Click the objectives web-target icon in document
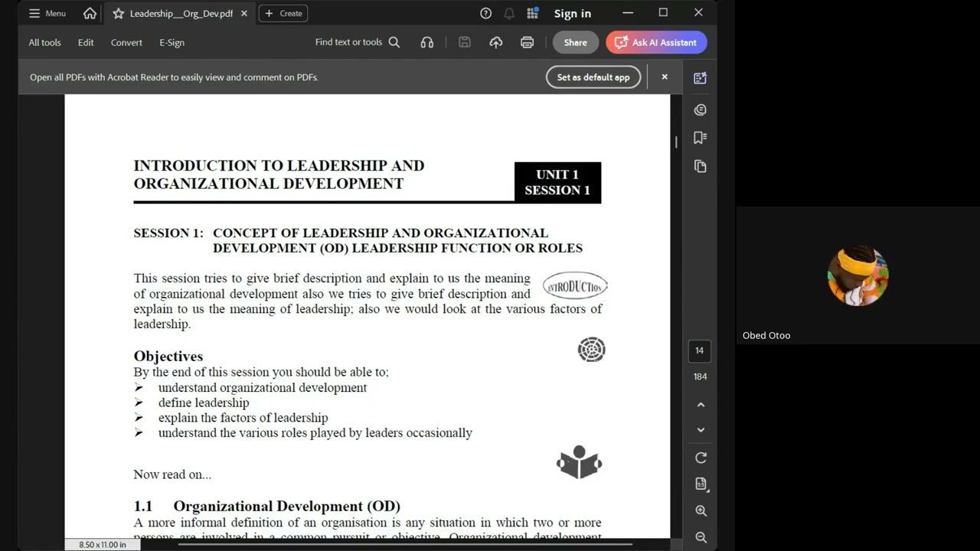This screenshot has height=551, width=980. [x=591, y=350]
